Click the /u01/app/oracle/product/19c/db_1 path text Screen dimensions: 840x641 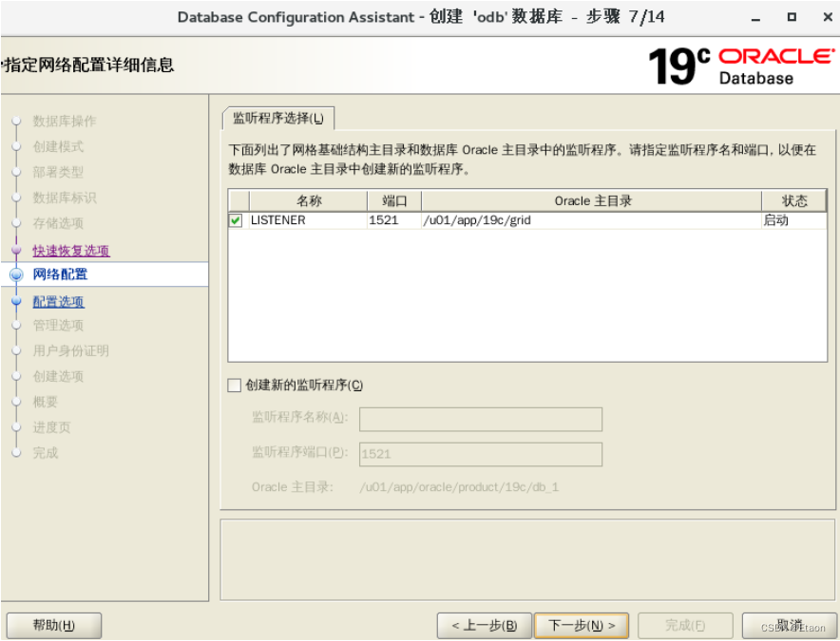459,487
